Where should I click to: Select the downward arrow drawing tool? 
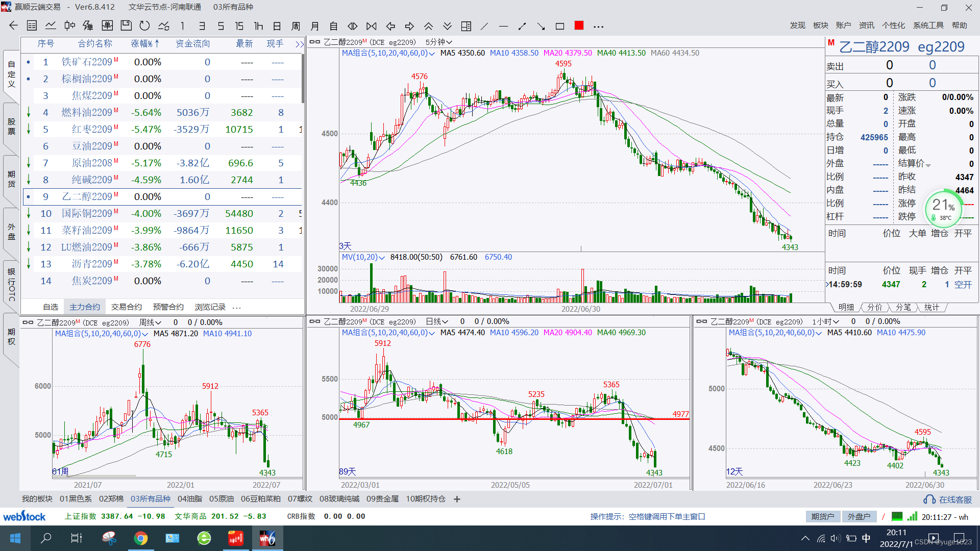(541, 26)
